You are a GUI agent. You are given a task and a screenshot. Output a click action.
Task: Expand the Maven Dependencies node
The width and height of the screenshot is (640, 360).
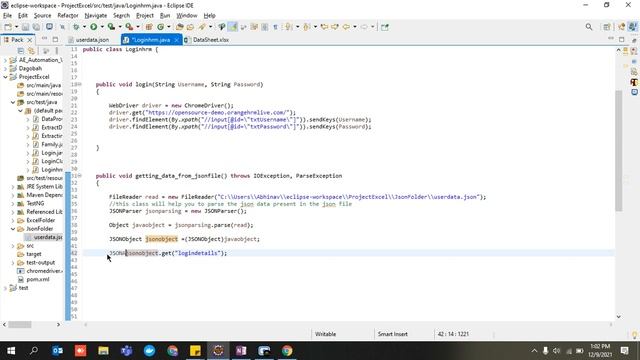point(13,195)
